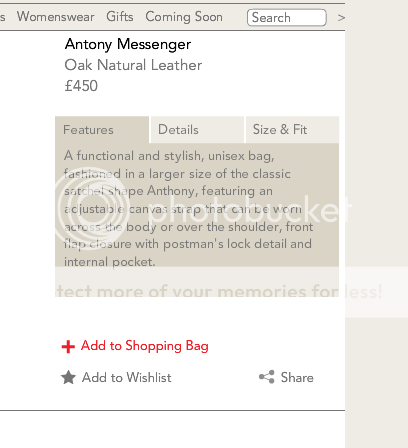Open the Coming Soon menu item
The image size is (408, 448).
pyautogui.click(x=184, y=17)
